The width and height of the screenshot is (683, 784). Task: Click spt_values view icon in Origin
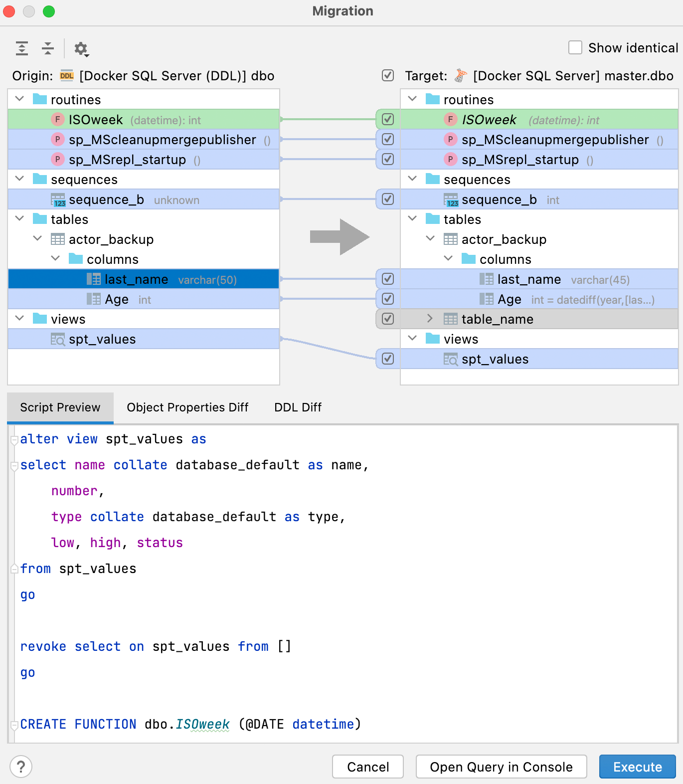[x=58, y=340]
